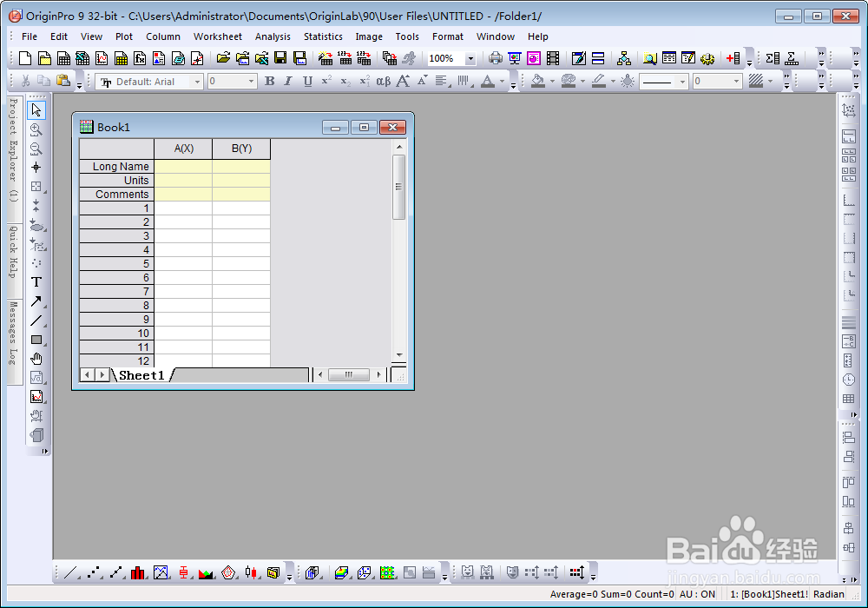Select row 5 header in Book1
This screenshot has height=608, width=868.
117,263
